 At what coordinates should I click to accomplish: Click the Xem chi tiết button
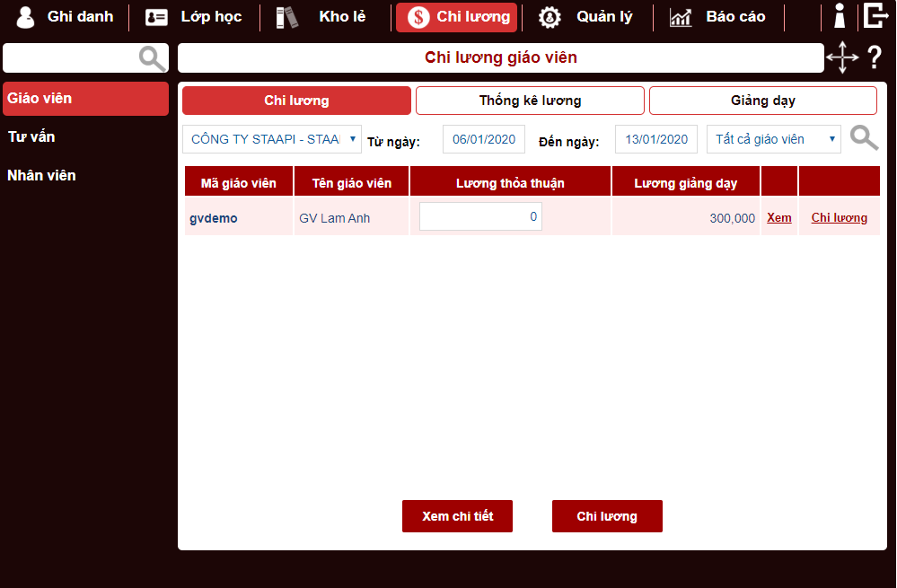point(457,516)
